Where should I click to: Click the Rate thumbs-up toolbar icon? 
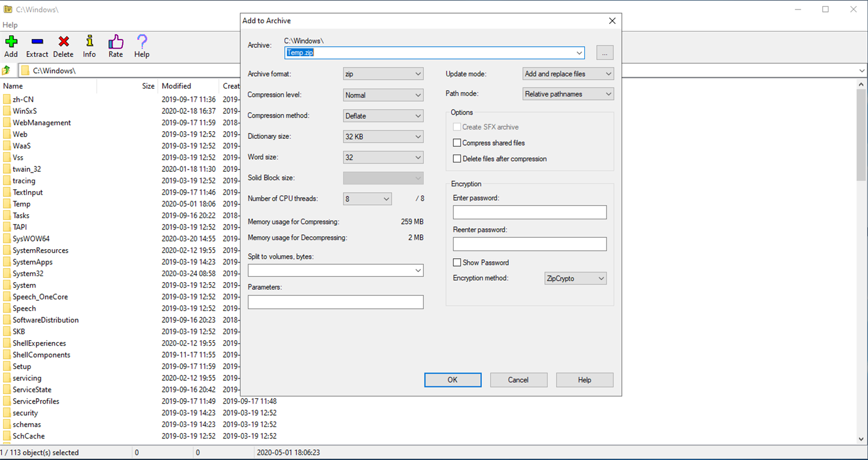coord(115,42)
